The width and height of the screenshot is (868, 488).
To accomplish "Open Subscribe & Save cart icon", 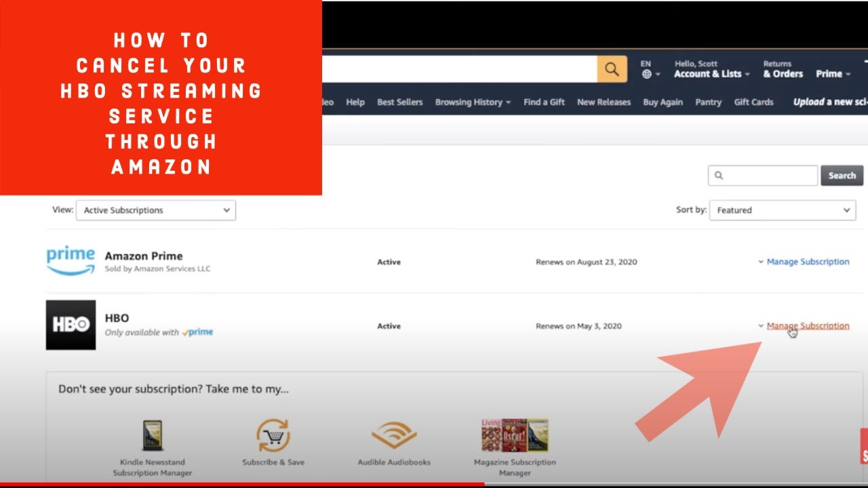I will [x=273, y=436].
